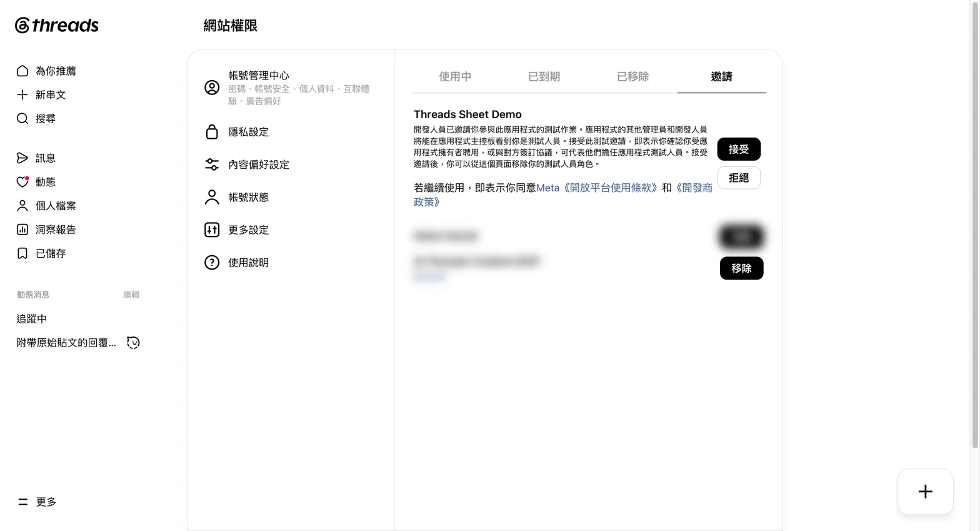Open messages paper-plane icon beside 訊息
Screen dimensions: 980x531
click(x=22, y=158)
